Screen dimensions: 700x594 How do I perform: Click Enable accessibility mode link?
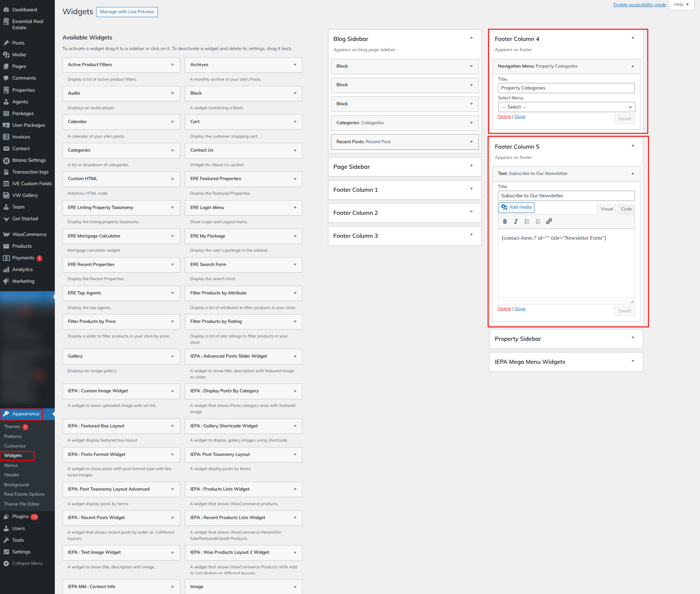tap(639, 5)
